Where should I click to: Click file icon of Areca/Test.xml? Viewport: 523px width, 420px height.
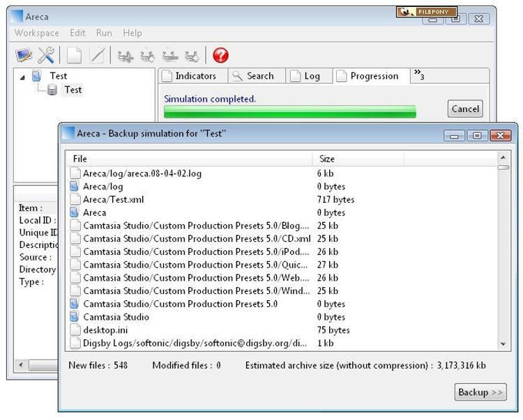75,199
